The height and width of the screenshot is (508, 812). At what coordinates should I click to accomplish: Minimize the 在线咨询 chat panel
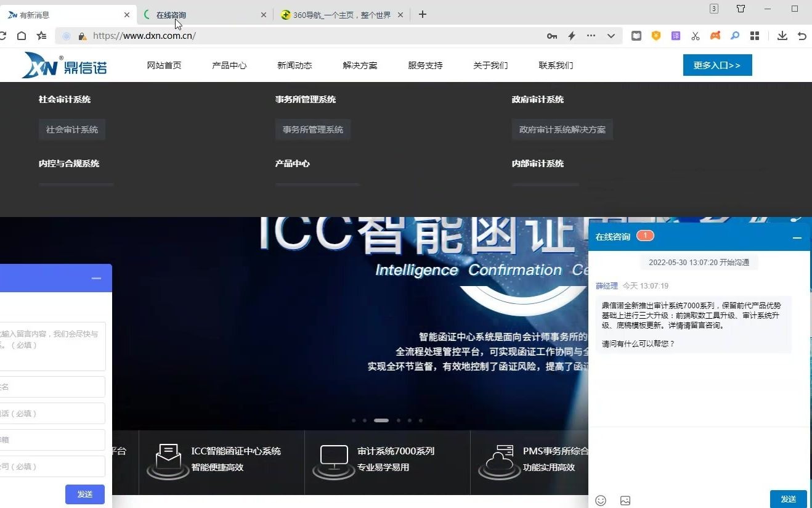point(797,237)
